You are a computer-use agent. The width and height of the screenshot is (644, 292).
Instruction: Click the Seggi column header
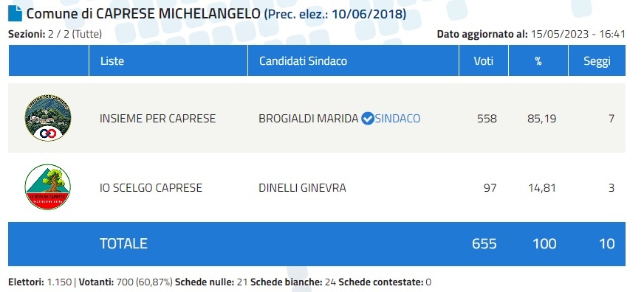click(597, 60)
